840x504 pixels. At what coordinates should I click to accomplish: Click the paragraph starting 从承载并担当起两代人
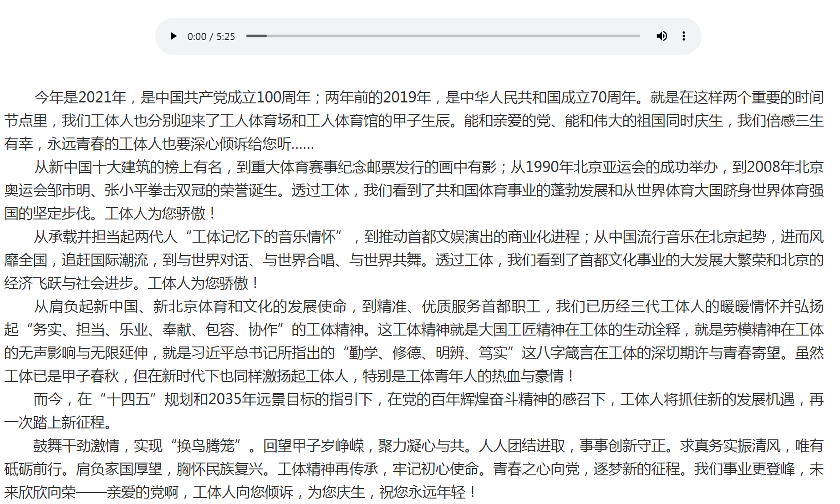click(x=414, y=260)
